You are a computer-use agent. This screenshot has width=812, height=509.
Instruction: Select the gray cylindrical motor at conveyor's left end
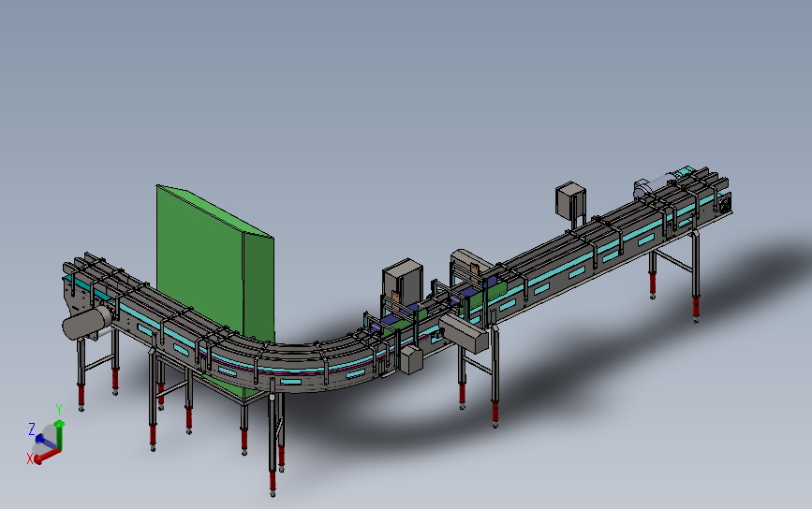click(x=86, y=323)
